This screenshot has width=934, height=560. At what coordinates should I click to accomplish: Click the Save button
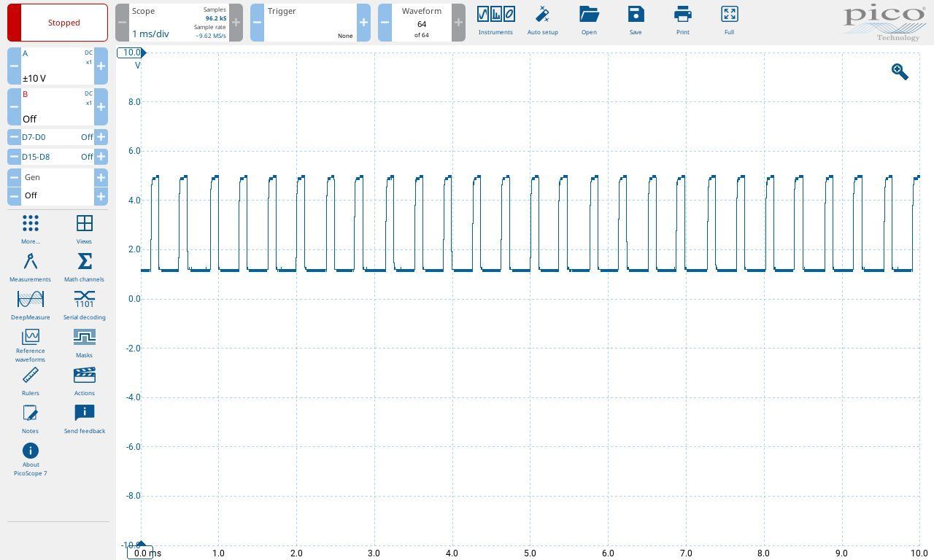[x=636, y=20]
